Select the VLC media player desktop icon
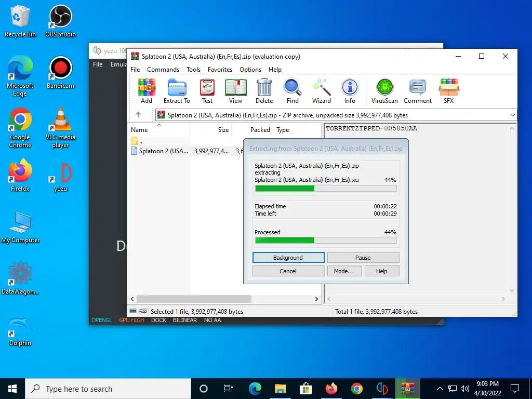Screen dimensions: 532x399 click(60, 128)
